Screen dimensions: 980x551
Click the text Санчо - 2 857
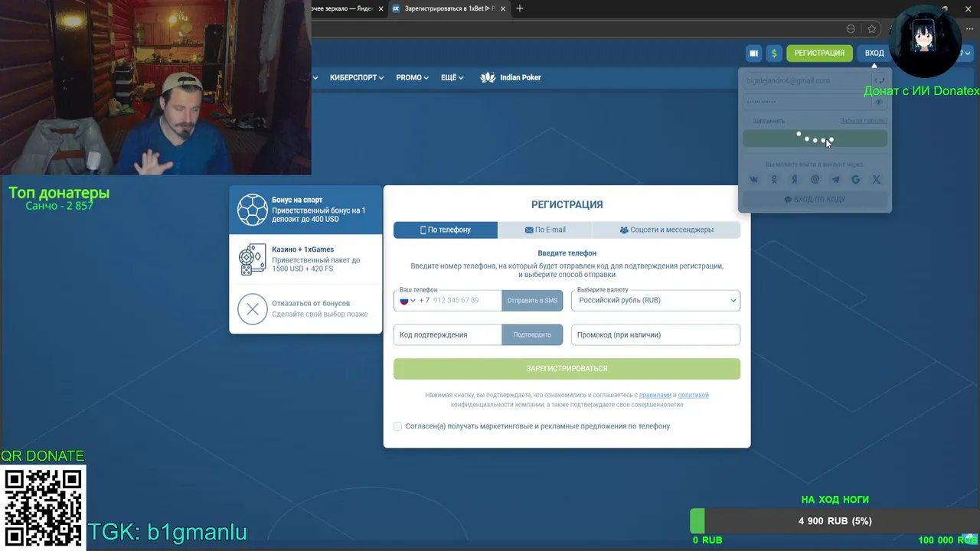[x=59, y=206]
